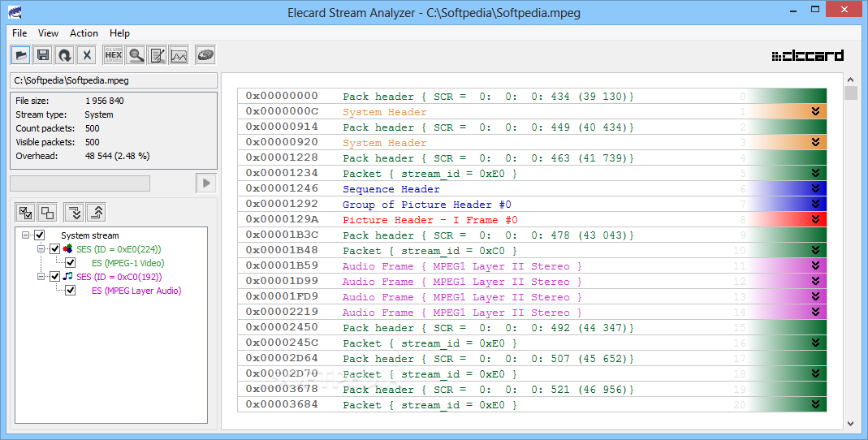Select the Pack header row at 0x00000914

coord(532,127)
